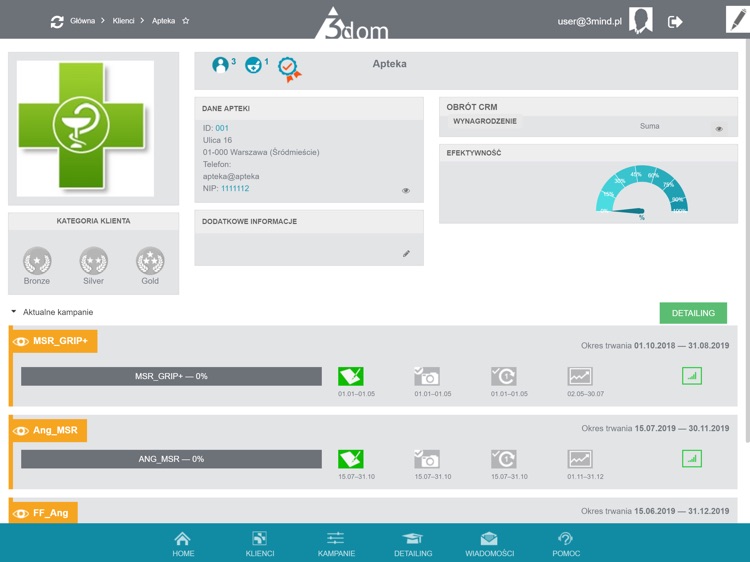The height and width of the screenshot is (562, 750).
Task: Open line chart icon in Ang_MSR row
Action: click(x=580, y=459)
